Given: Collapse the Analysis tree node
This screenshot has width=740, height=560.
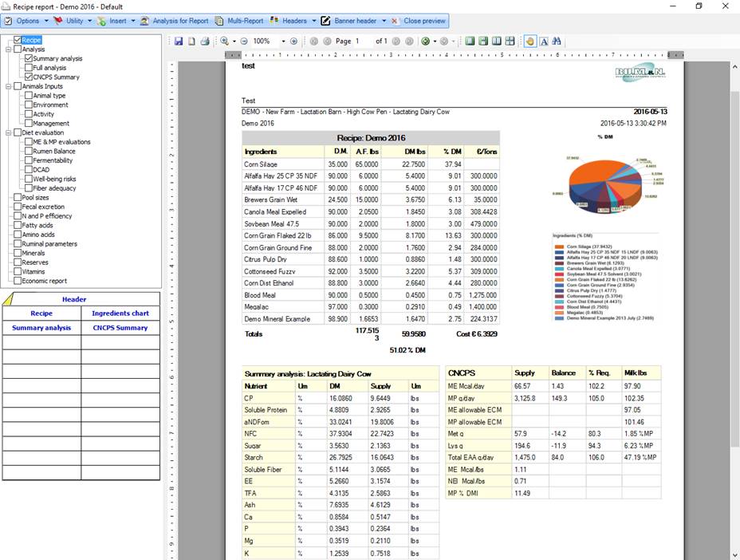Looking at the screenshot, I should (x=9, y=49).
